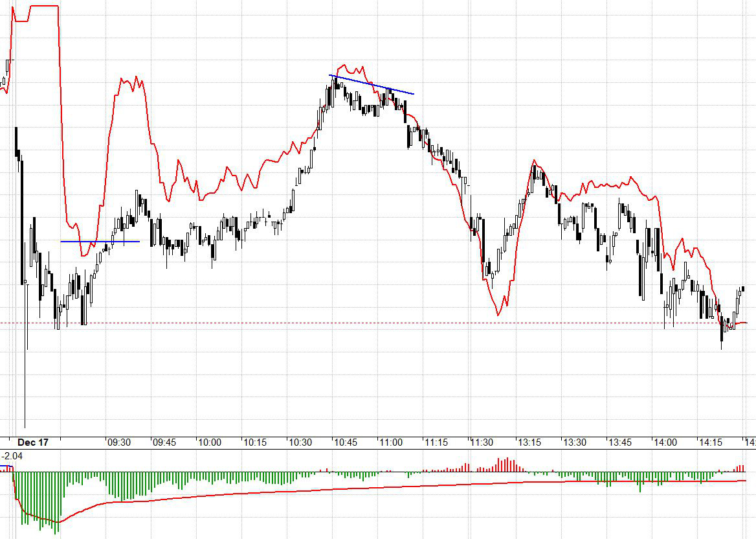Screen dimensions: 756x539
Task: Click the 13:30 time axis label
Action: [x=574, y=442]
